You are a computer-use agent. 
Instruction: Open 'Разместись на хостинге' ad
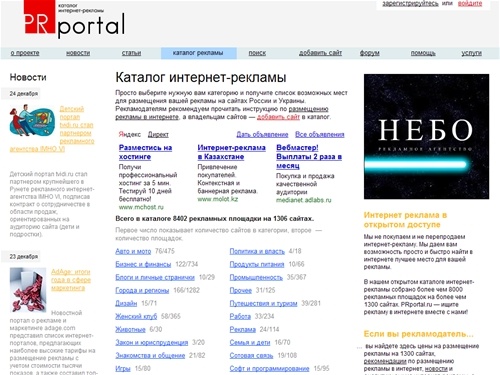[x=145, y=152]
